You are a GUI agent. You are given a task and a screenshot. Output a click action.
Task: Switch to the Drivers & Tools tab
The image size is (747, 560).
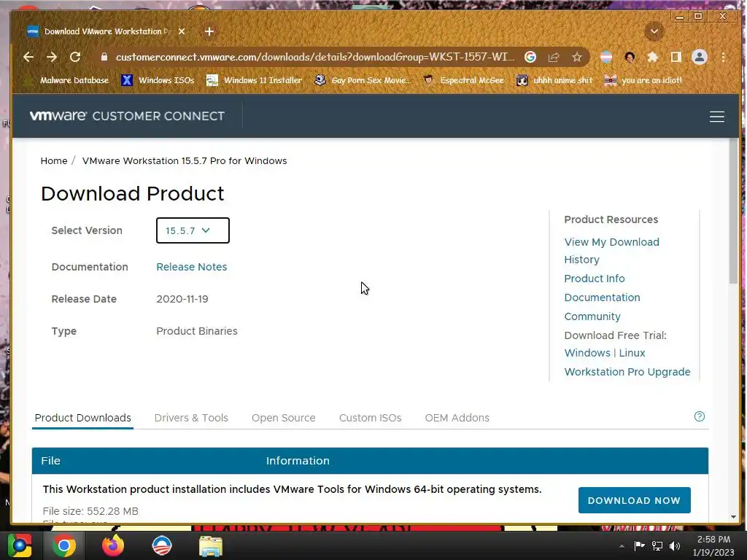click(x=191, y=418)
